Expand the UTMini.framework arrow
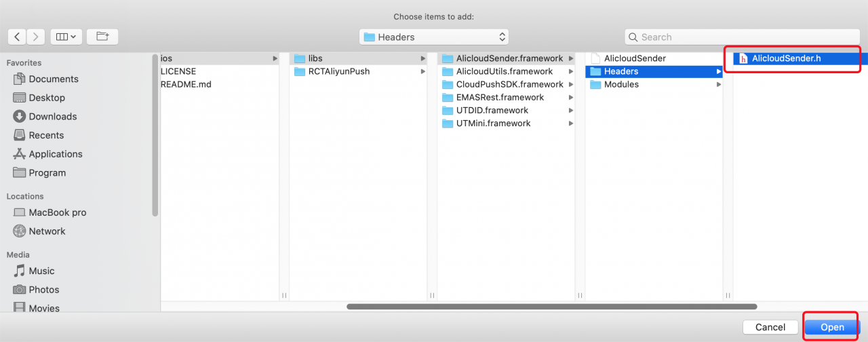This screenshot has width=868, height=342. [572, 123]
